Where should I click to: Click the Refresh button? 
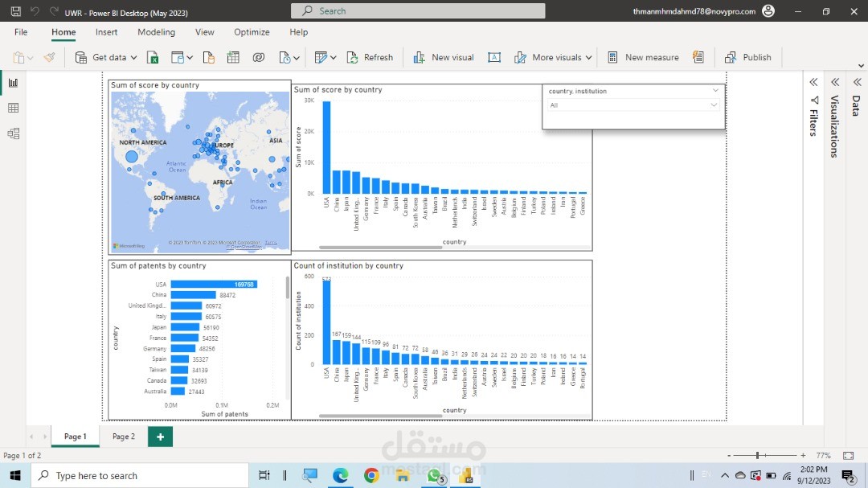coord(370,58)
